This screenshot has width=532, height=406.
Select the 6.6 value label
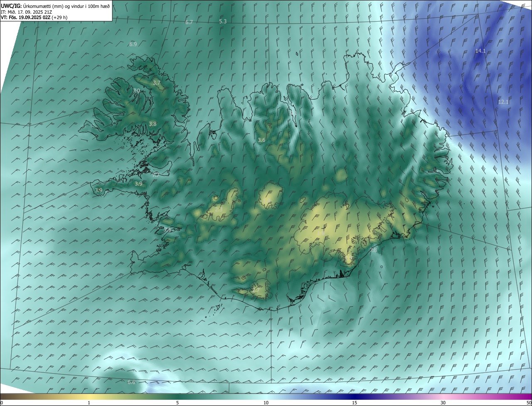[131, 382]
